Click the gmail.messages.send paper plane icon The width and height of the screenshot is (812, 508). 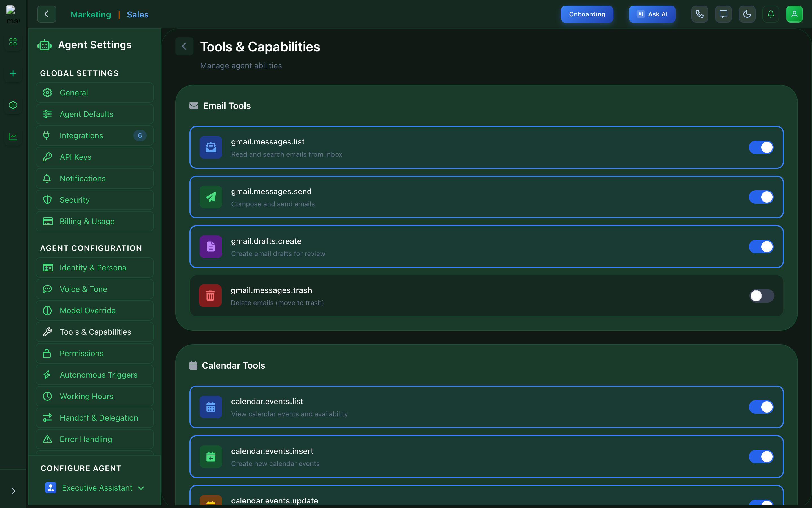tap(211, 197)
